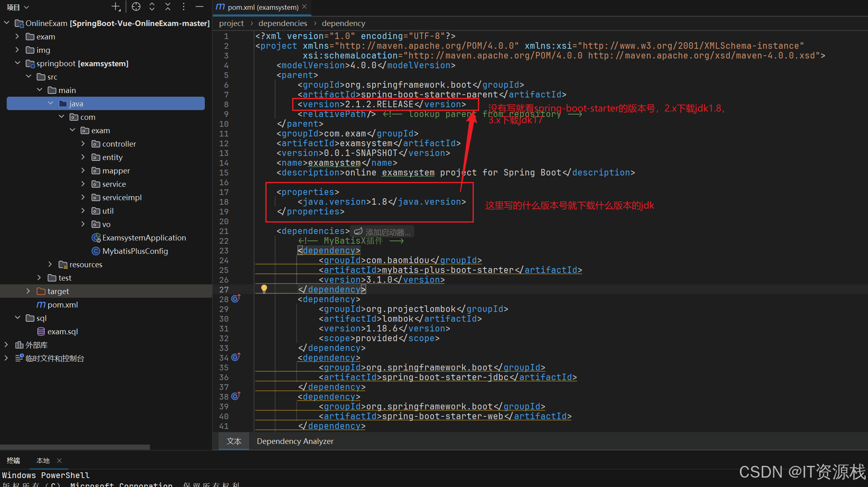The image size is (868, 487).
Task: Click the collapse all tree icon
Action: point(168,6)
